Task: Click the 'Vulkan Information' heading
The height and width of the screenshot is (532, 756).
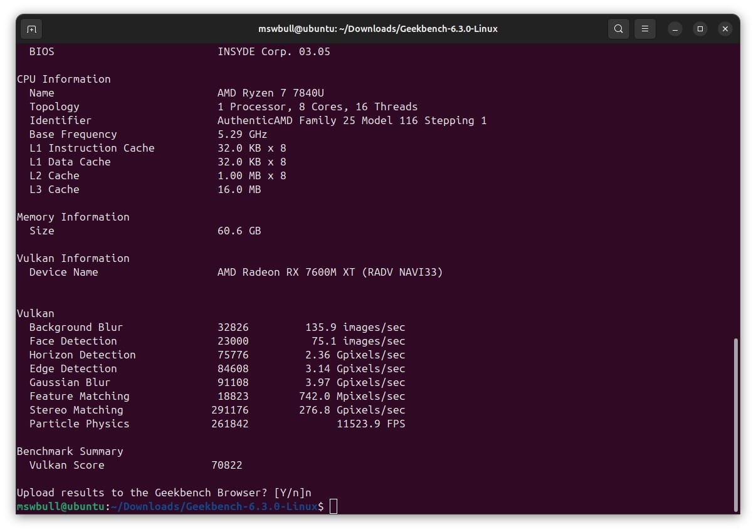Action: 73,258
